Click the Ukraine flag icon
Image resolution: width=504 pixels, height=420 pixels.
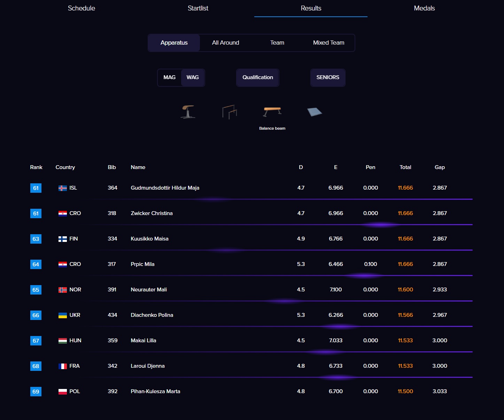(x=63, y=315)
